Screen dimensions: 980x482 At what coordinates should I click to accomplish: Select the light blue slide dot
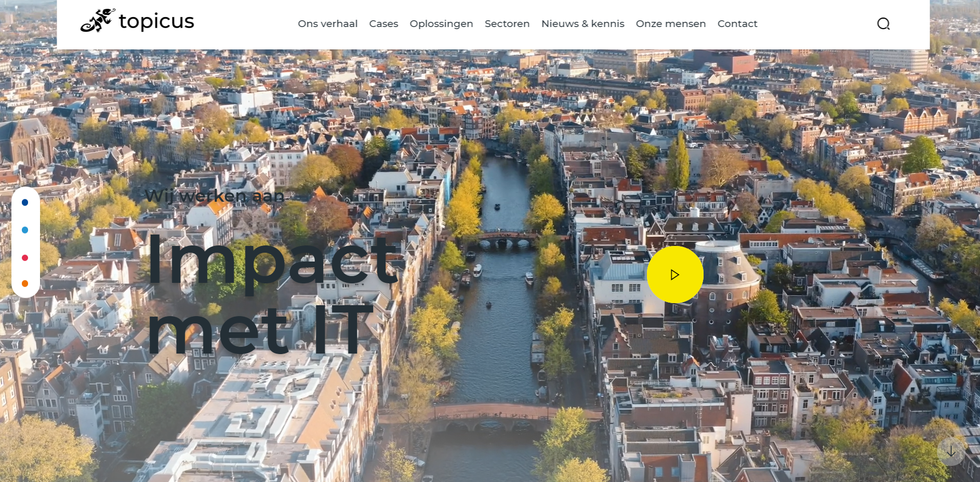pyautogui.click(x=25, y=230)
